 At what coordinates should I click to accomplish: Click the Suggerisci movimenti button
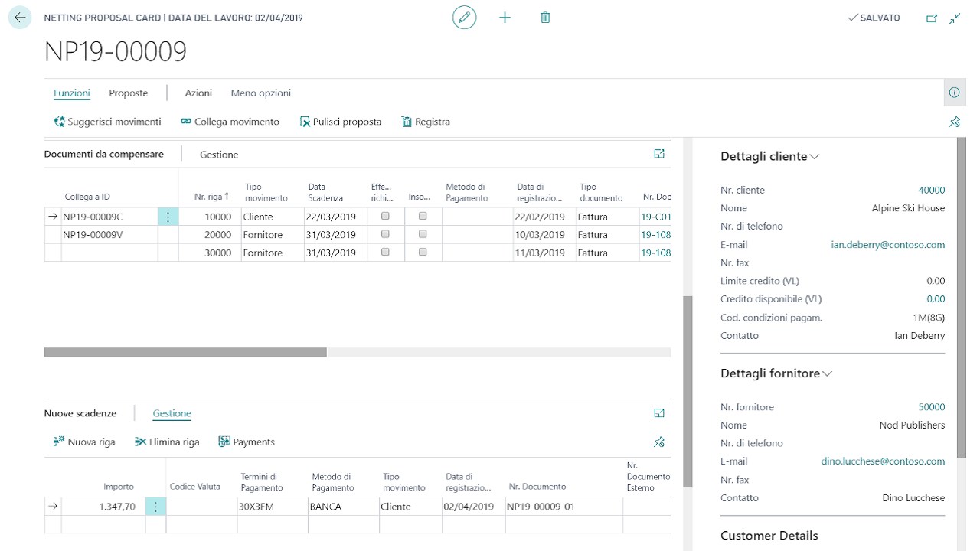tap(107, 122)
